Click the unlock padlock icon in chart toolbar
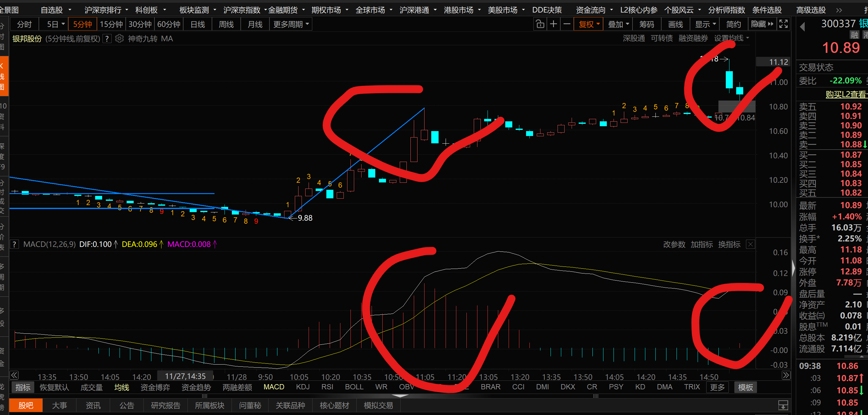Viewport: 868px width, 415px height. point(540,24)
